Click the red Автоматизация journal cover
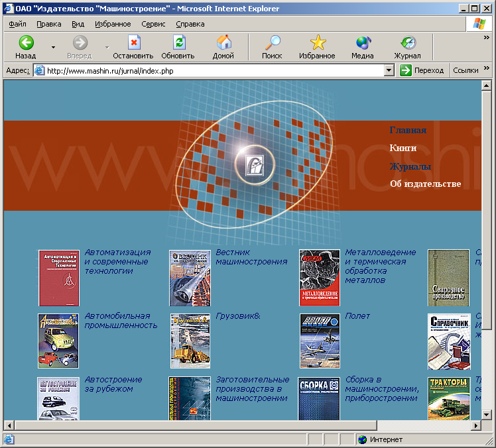 (59, 278)
